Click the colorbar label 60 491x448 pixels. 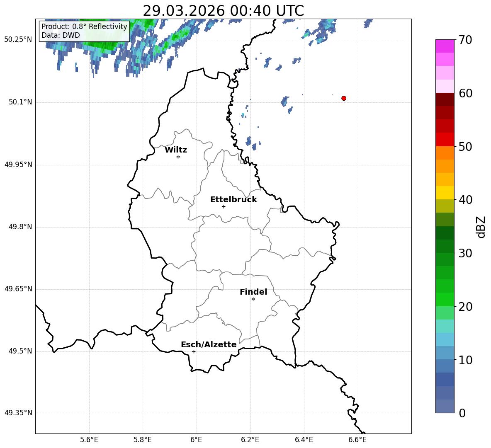[465, 93]
